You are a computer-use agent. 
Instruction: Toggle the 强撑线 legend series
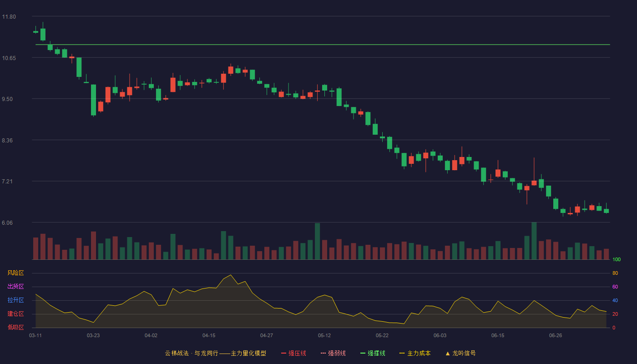373,353
